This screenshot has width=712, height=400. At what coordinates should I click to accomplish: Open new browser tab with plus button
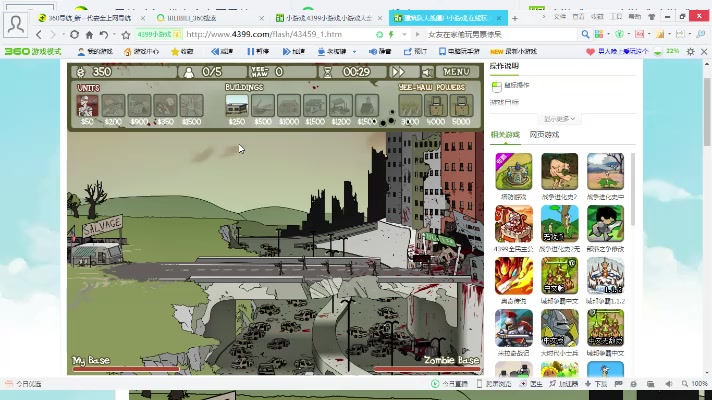(515, 18)
